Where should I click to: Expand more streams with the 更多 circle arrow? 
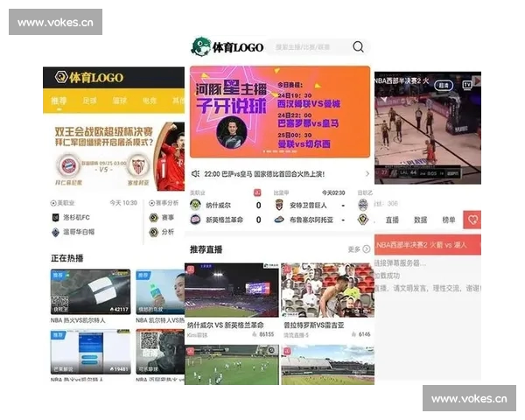[x=367, y=248]
